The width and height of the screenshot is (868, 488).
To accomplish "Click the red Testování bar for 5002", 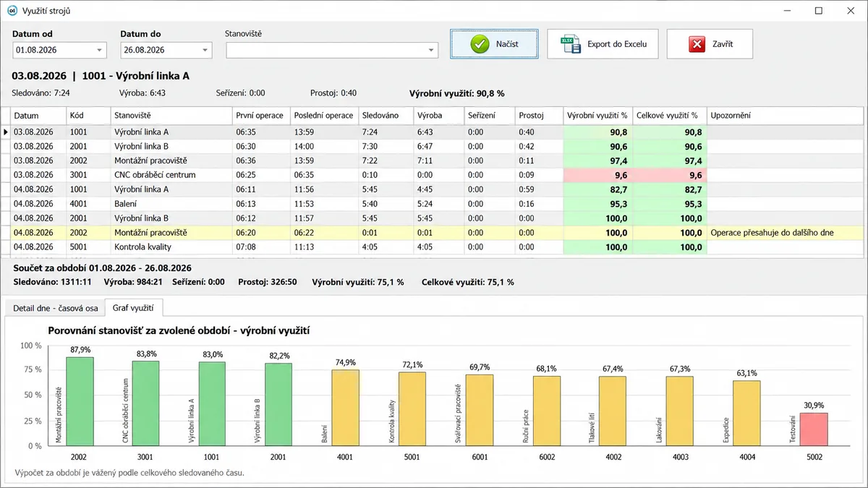I will 813,429.
